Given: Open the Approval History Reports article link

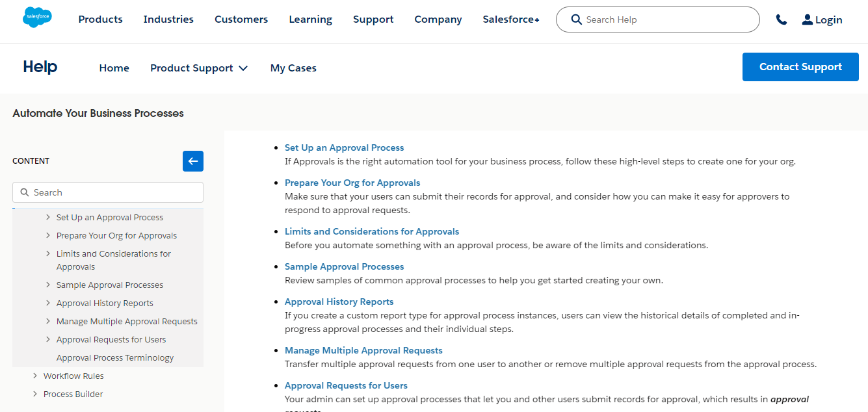Looking at the screenshot, I should (339, 302).
